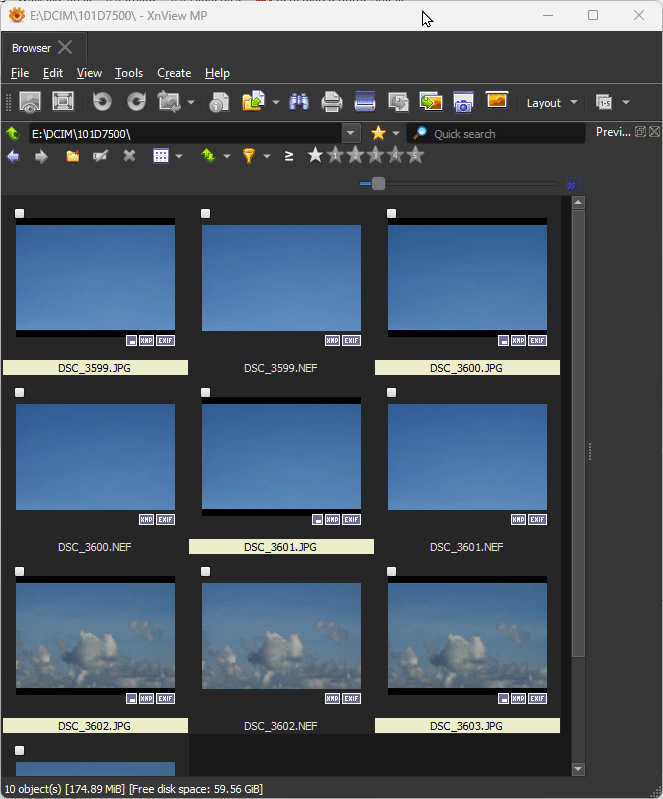Tick the checkbox on DSC_3601.JPG
The width and height of the screenshot is (663, 799).
click(206, 392)
